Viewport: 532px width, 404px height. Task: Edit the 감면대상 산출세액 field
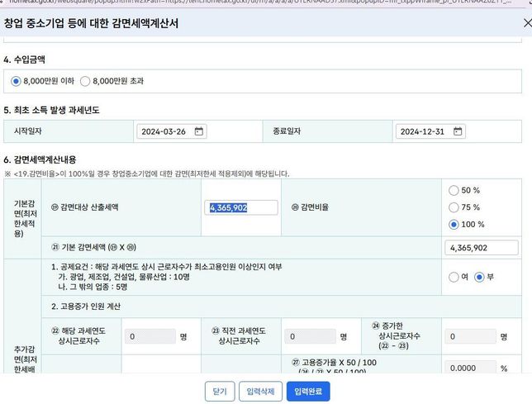[241, 207]
